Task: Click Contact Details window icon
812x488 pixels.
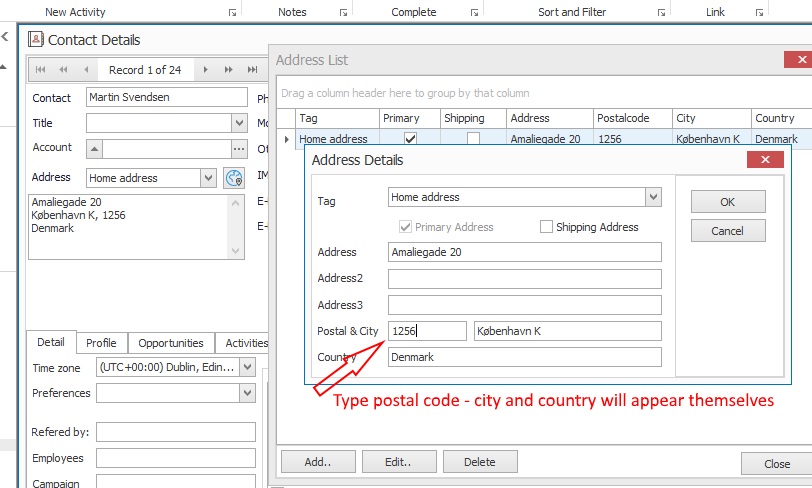Action: 36,39
